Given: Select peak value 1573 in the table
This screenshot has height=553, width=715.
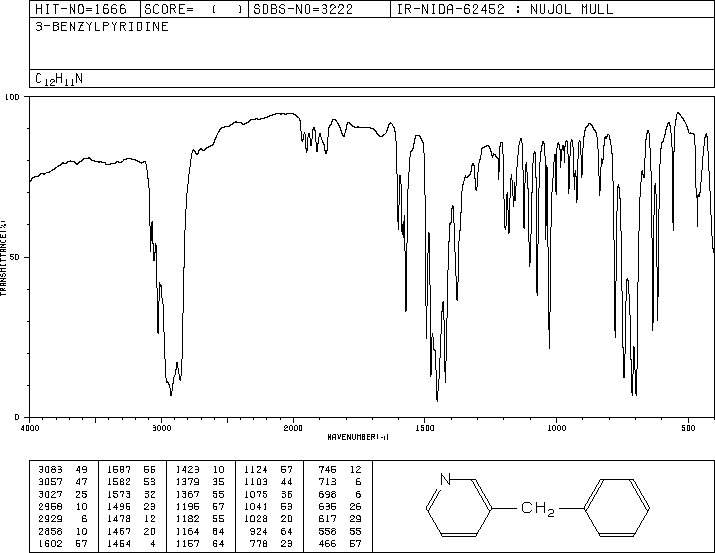Looking at the screenshot, I should coord(119,494).
